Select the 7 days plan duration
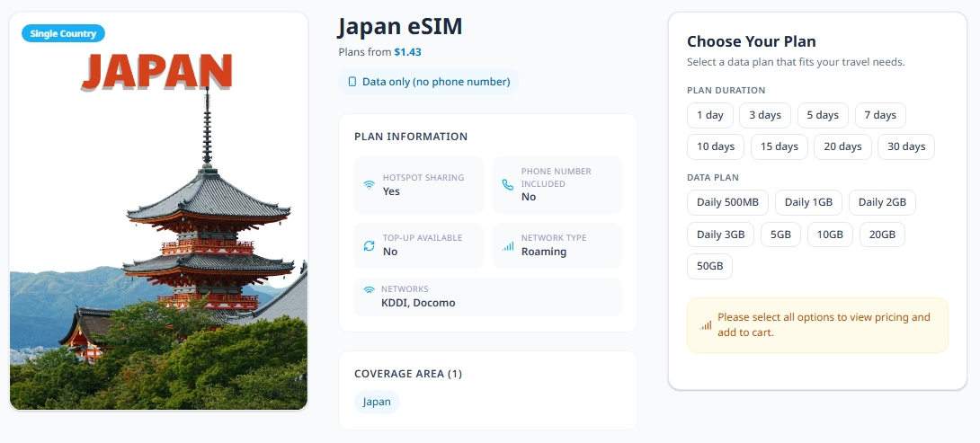 click(x=880, y=115)
